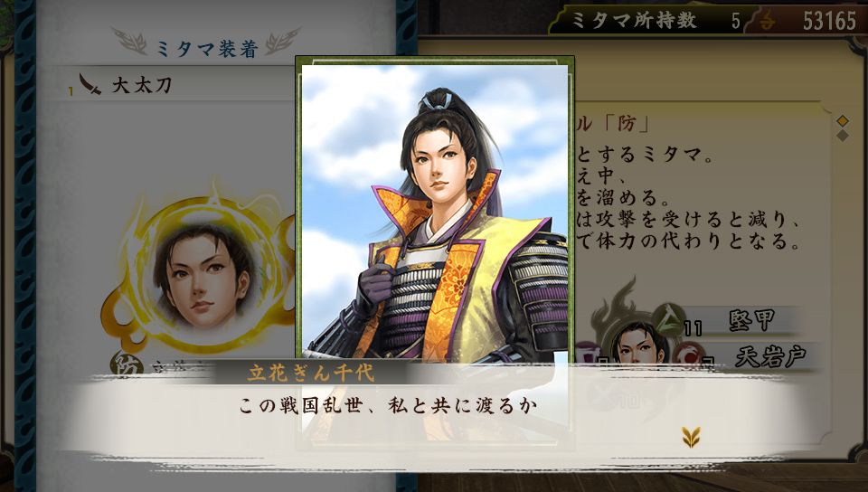Click the 立花ぎん千代 speaker name plate
Screen dimensions: 868x492
pyautogui.click(x=311, y=373)
